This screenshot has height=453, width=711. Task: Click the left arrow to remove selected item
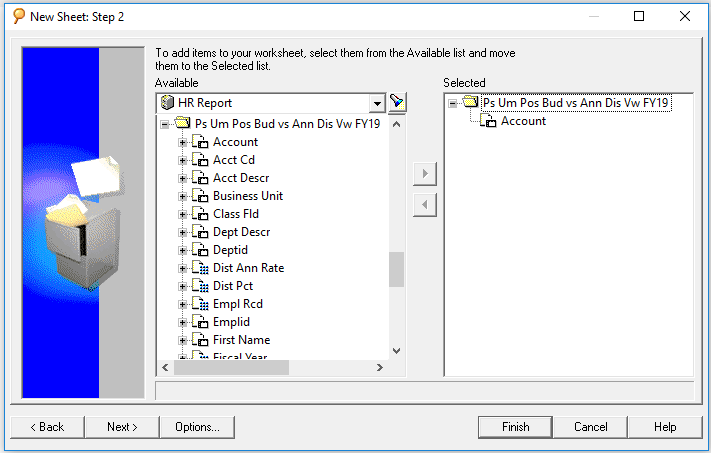coord(425,205)
